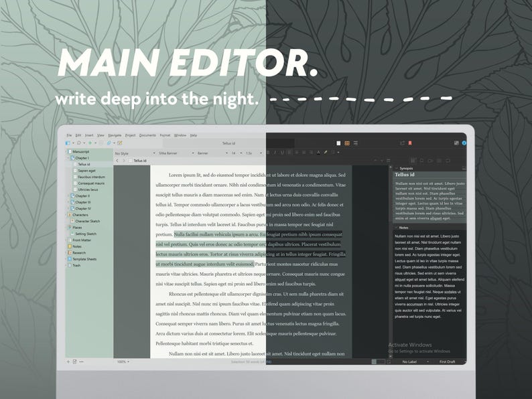Open the No Label dropdown
This screenshot has width=532, height=399.
[x=415, y=362]
